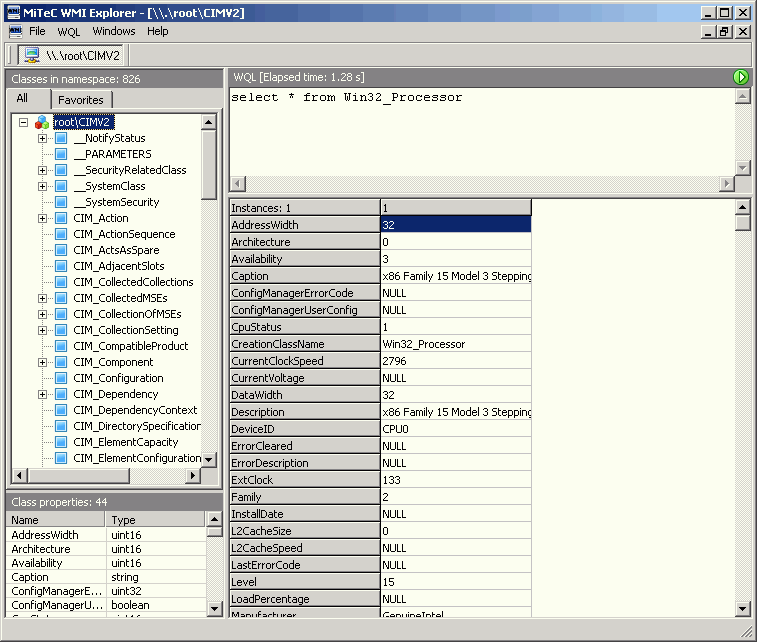Click the CIM_Component class icon
The image size is (757, 642).
tap(61, 362)
